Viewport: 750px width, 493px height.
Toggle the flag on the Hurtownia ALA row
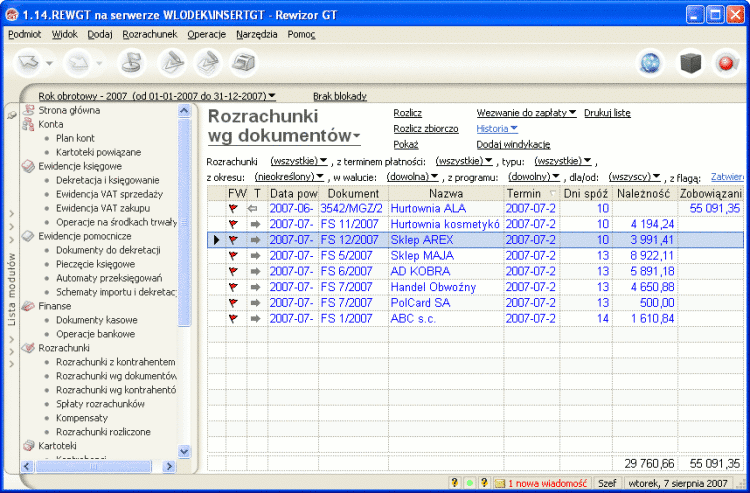(233, 208)
